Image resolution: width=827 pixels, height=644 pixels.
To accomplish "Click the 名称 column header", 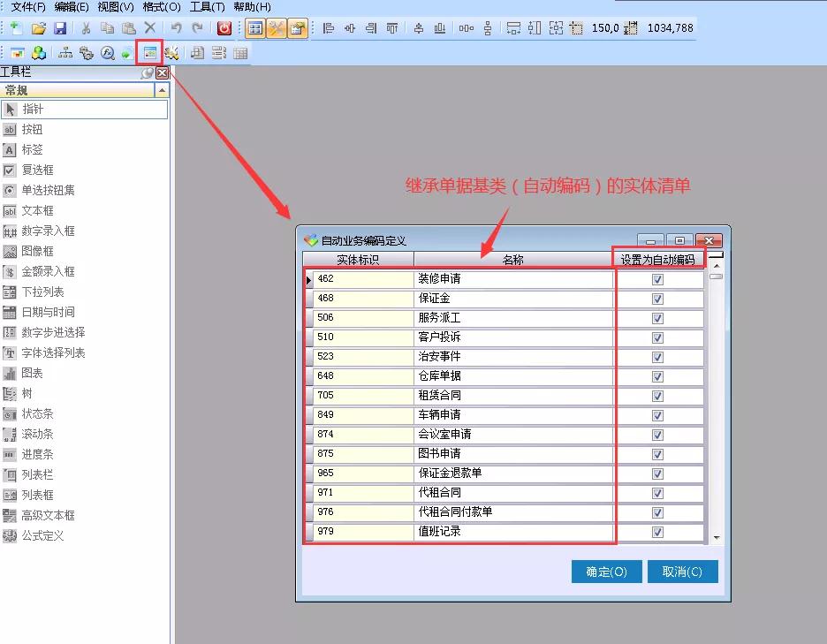I will tap(513, 260).
